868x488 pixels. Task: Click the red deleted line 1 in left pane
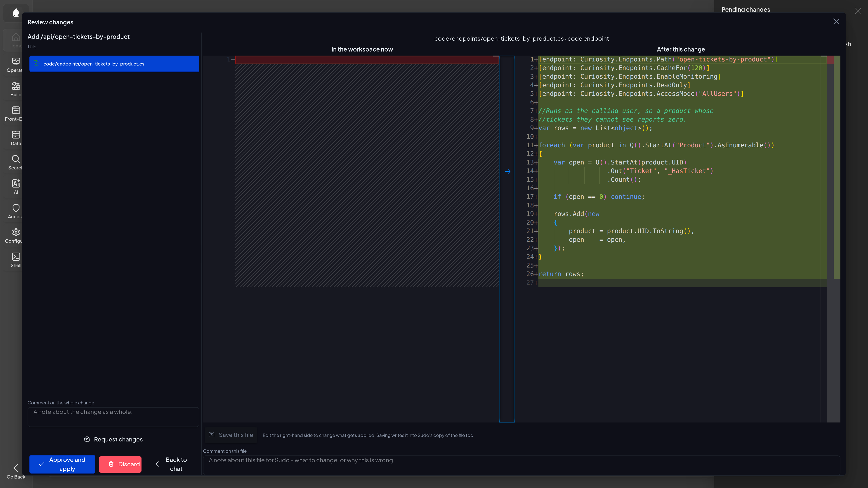(x=367, y=60)
